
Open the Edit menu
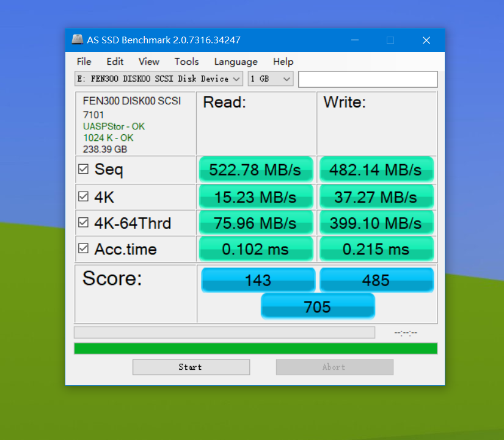click(115, 62)
